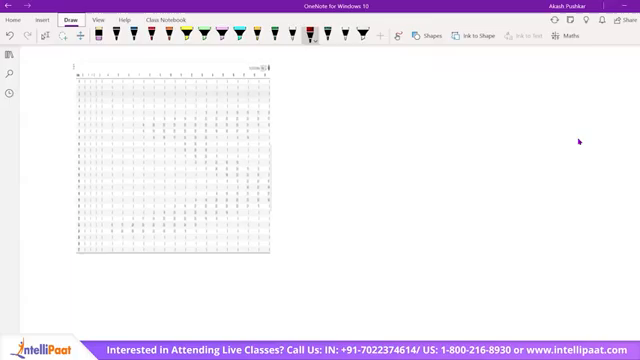The image size is (640, 360).
Task: Click the note container handle dots
Action: pyautogui.click(x=73, y=67)
